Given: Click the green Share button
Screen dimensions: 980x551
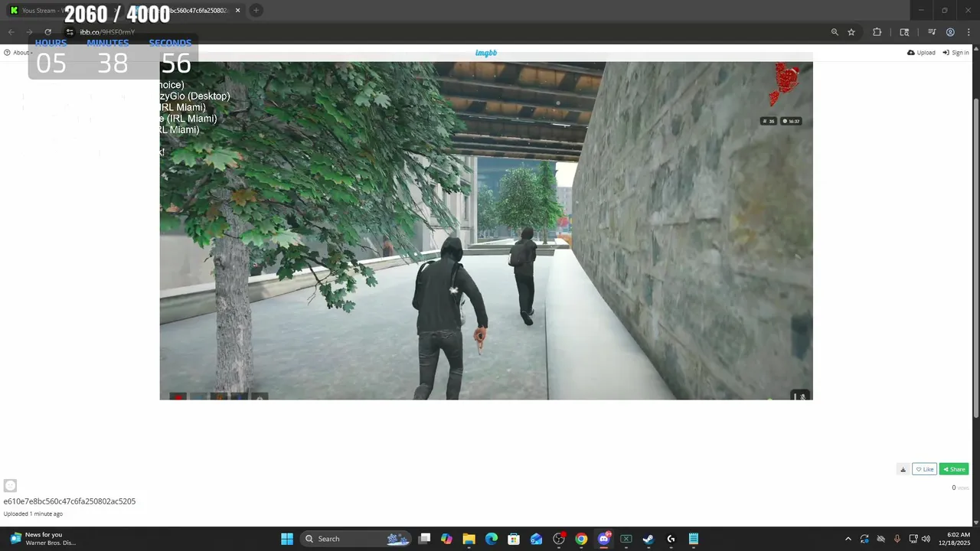Looking at the screenshot, I should [954, 469].
